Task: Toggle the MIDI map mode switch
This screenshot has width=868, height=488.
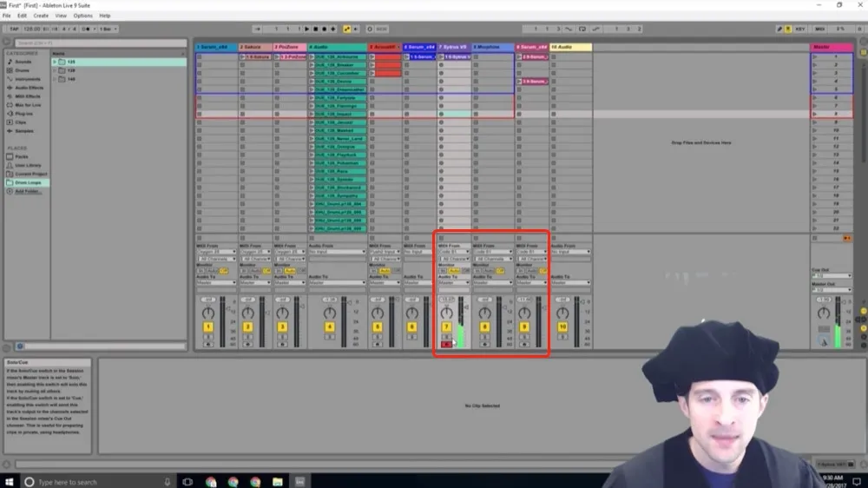Action: click(x=820, y=29)
